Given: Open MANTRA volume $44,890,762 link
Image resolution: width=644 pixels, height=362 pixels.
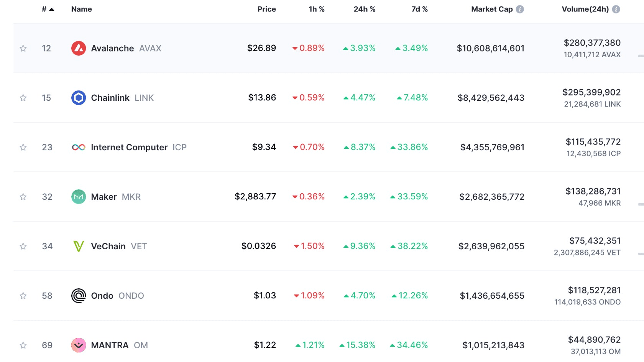Looking at the screenshot, I should point(594,340).
